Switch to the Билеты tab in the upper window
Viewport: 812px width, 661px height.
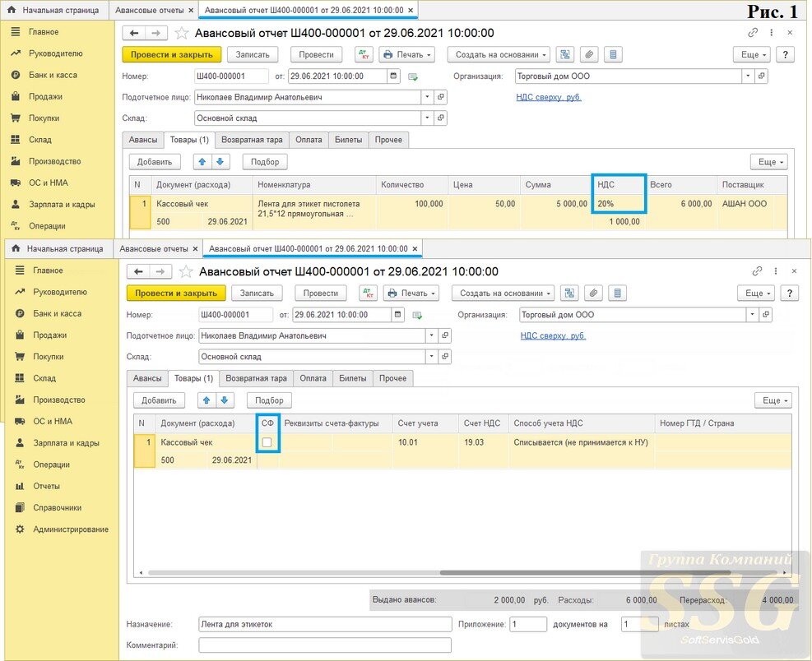pos(349,140)
